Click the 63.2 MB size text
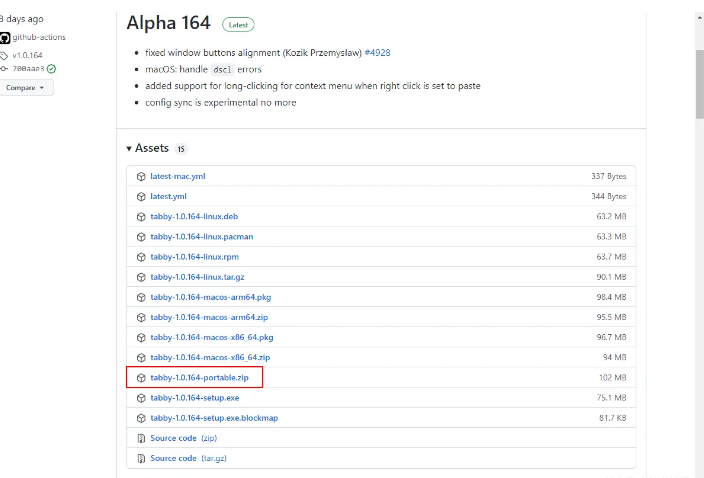The width and height of the screenshot is (704, 478). tap(611, 216)
